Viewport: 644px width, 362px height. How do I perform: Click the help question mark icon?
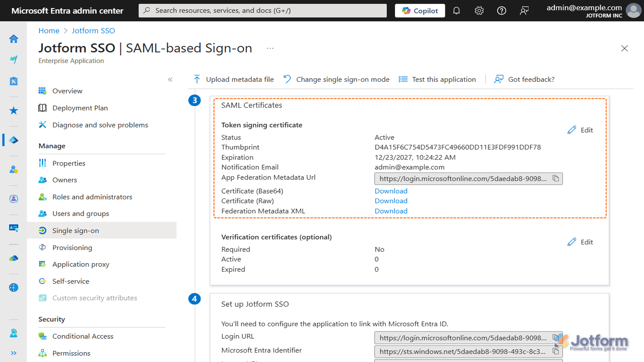pos(502,11)
